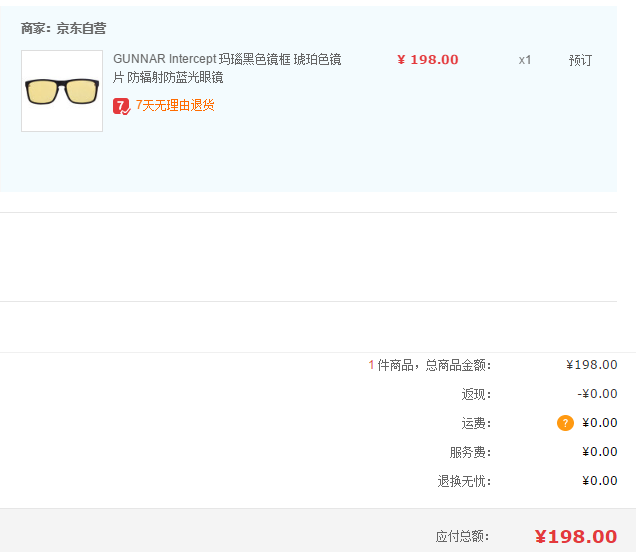Click the 服务费 service fee label
This screenshot has height=552, width=636.
click(x=471, y=452)
